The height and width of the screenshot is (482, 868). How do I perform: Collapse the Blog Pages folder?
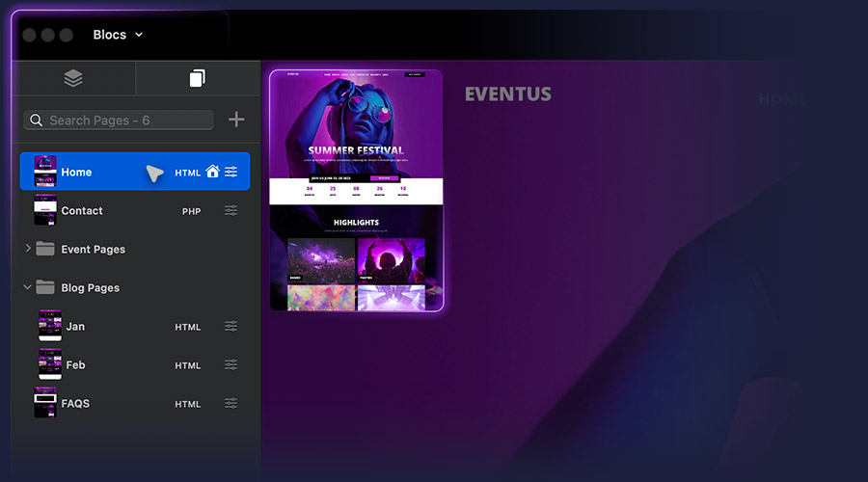pyautogui.click(x=27, y=287)
